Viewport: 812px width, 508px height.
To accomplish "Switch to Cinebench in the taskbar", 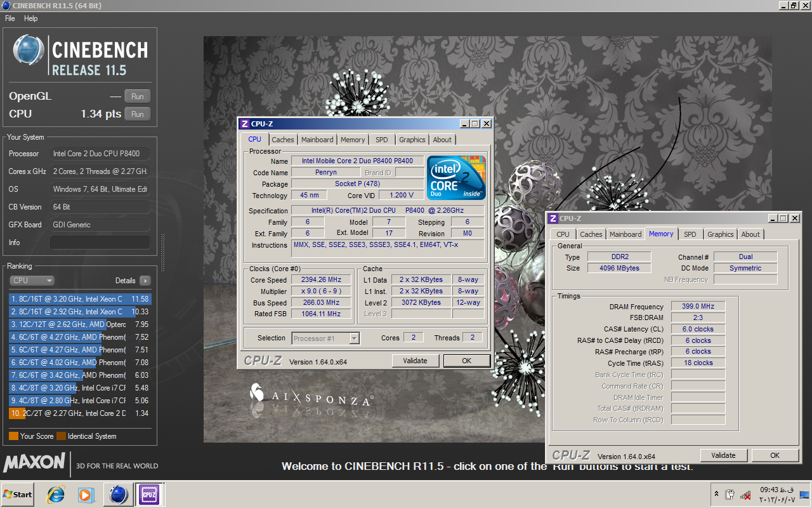I will coord(118,494).
